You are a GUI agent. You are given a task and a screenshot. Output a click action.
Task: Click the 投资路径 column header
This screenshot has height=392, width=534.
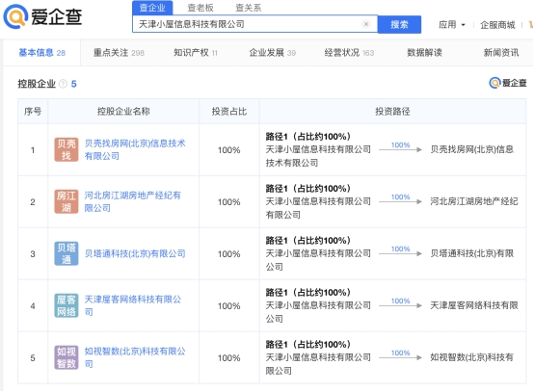(392, 112)
